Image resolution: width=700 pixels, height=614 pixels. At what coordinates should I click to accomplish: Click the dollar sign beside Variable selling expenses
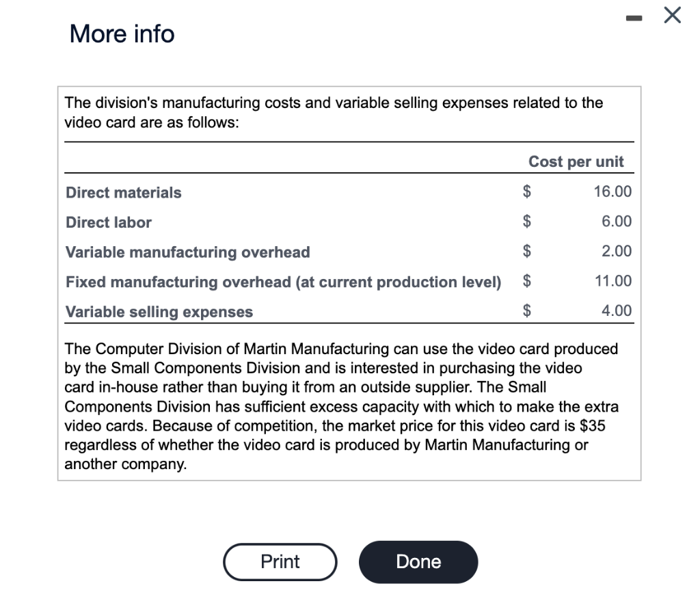(x=526, y=311)
